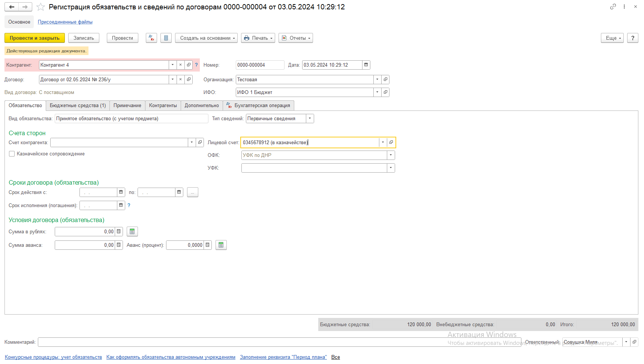644x364 pixels.
Task: Open Присоединенные файлы link
Action: (x=65, y=22)
